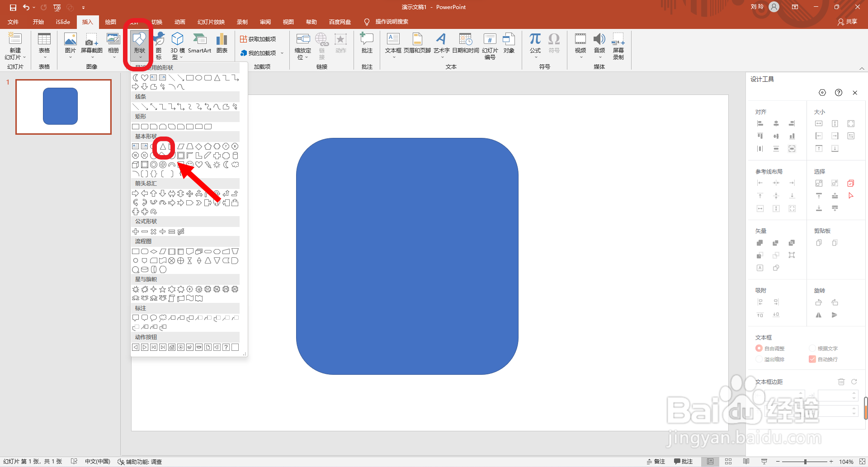Switch to 审阅 (Review) tab

[265, 22]
